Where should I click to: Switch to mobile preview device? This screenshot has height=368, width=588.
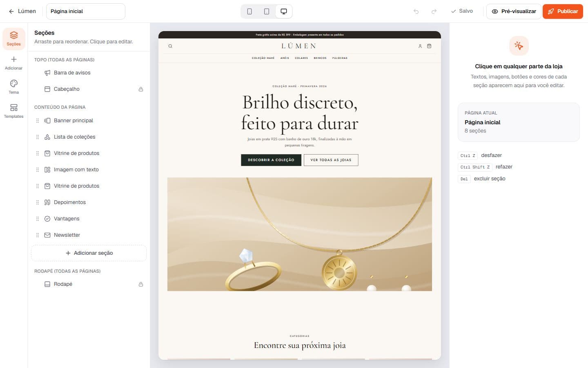click(x=249, y=11)
